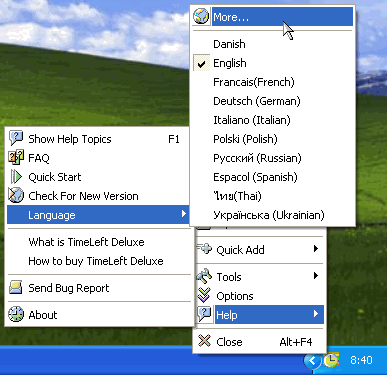Click the Quick Start play-arrow icon
Screen dimensions: 387x375
pyautogui.click(x=16, y=176)
